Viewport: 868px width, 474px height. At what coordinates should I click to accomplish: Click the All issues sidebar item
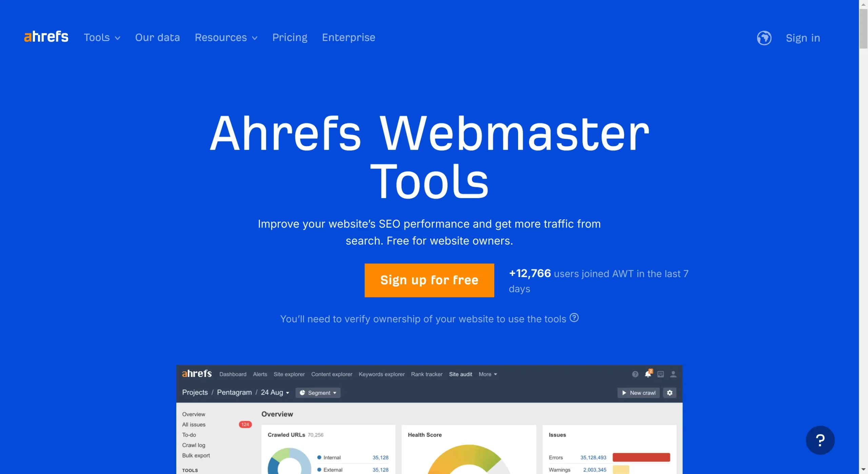(194, 424)
